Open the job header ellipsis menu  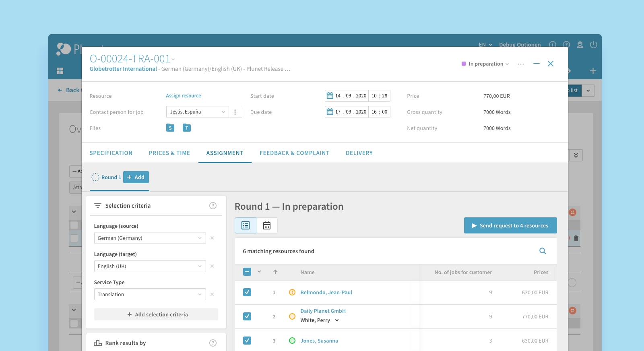pyautogui.click(x=521, y=64)
